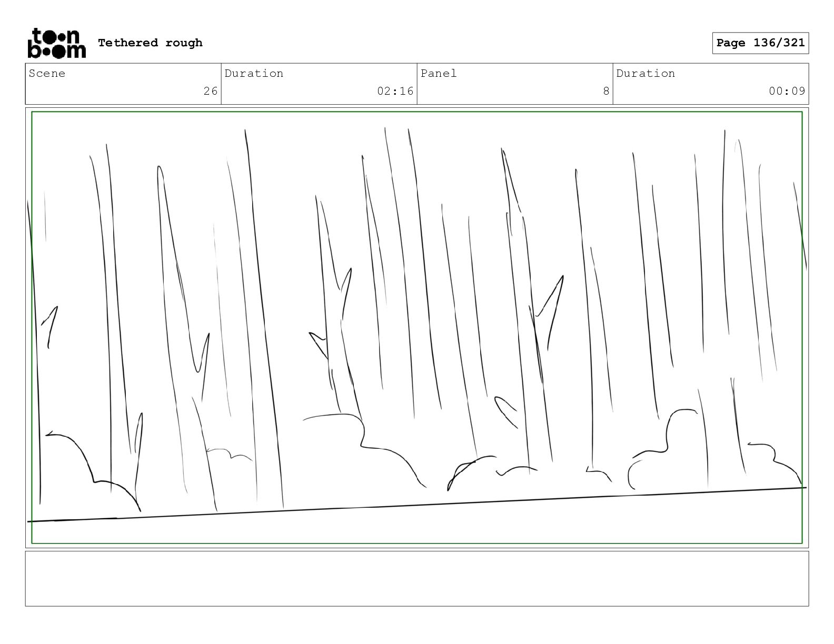Click the 'Scene' header label
The height and width of the screenshot is (644, 834).
point(47,73)
